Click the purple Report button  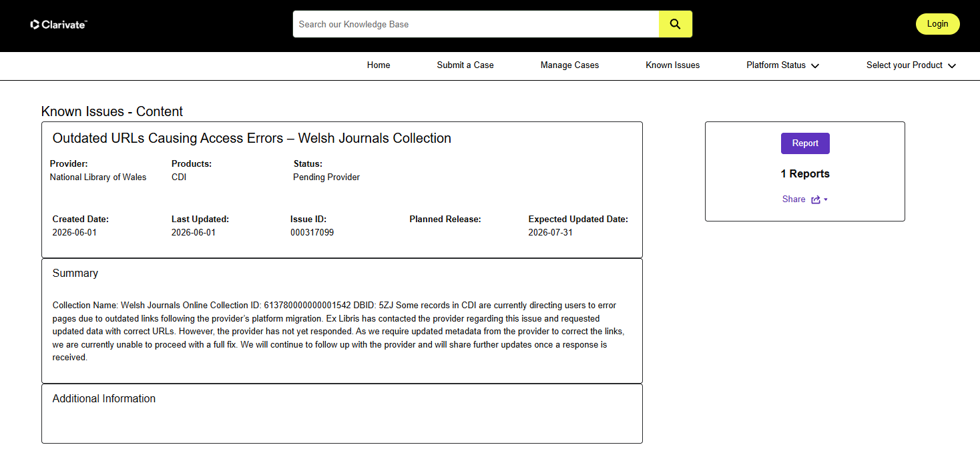(x=805, y=143)
